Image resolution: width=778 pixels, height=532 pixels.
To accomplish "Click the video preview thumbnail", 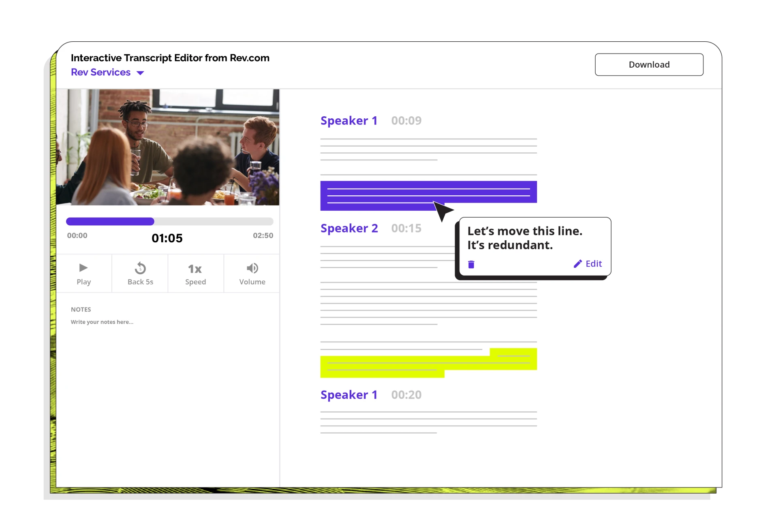I will point(168,147).
